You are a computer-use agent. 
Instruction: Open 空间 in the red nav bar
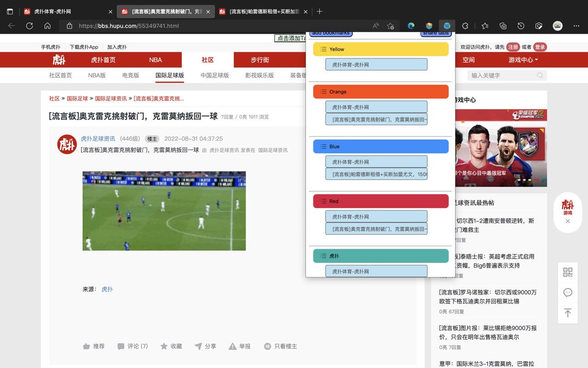(469, 60)
